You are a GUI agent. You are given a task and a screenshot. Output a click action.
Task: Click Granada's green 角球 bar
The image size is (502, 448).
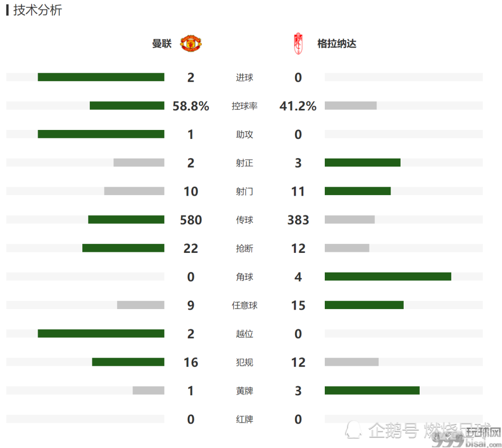388,276
